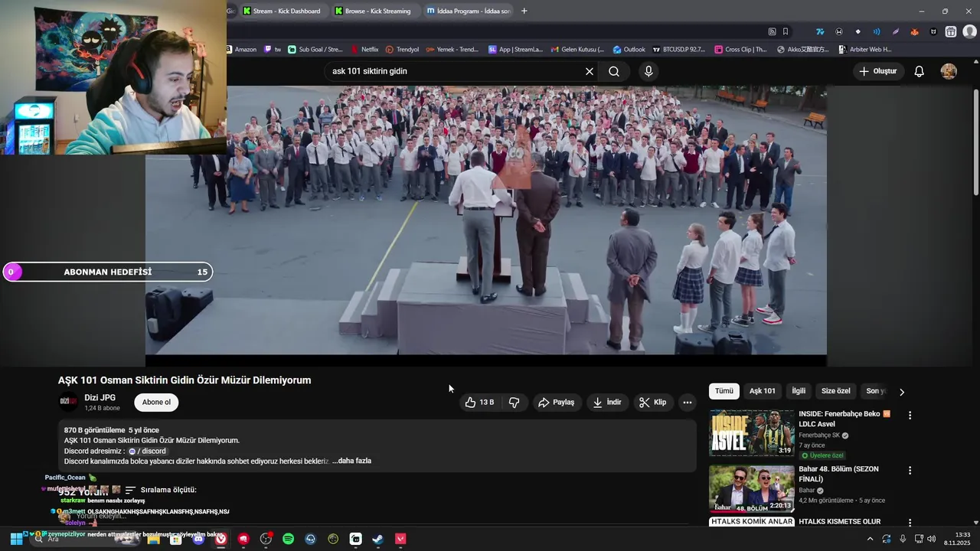
Task: Create a clip with Klip scissors button
Action: tap(653, 403)
